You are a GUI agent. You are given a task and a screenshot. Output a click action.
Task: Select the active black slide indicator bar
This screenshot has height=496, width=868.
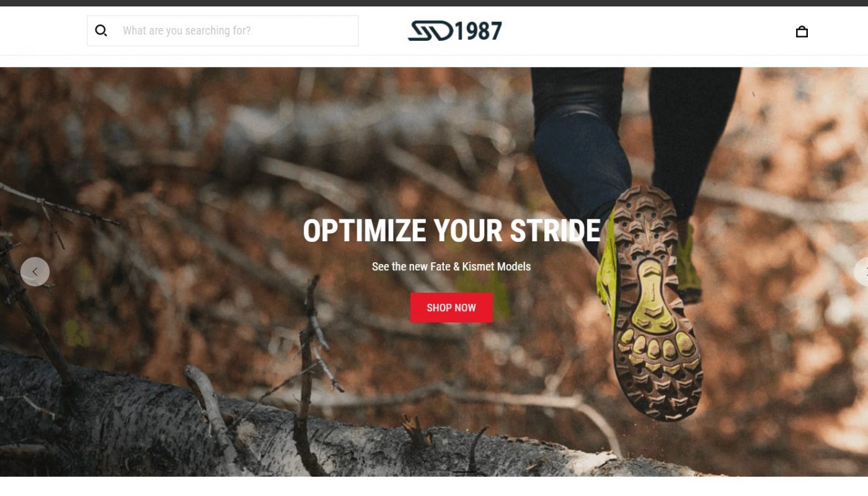tap(464, 472)
